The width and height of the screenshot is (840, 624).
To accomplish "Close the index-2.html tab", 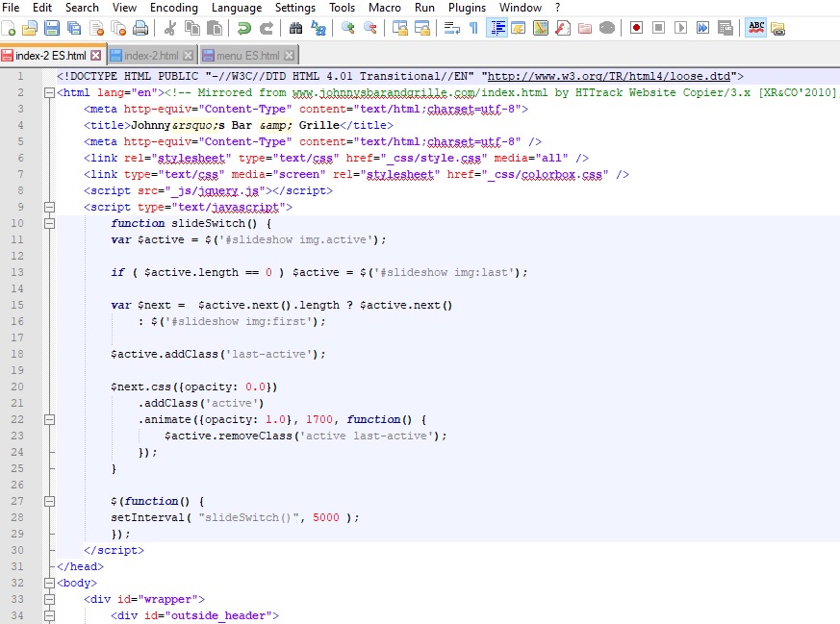I will [x=189, y=56].
